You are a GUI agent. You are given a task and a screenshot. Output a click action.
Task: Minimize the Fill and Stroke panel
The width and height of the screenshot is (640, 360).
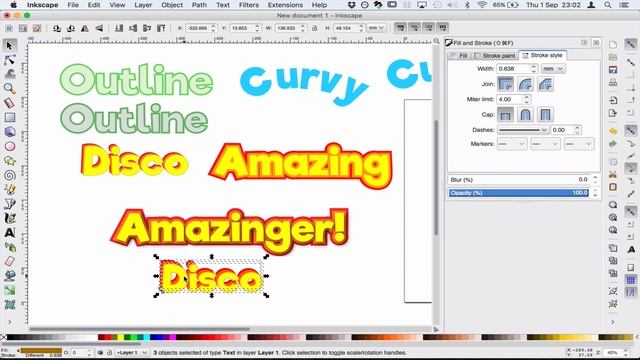584,43
